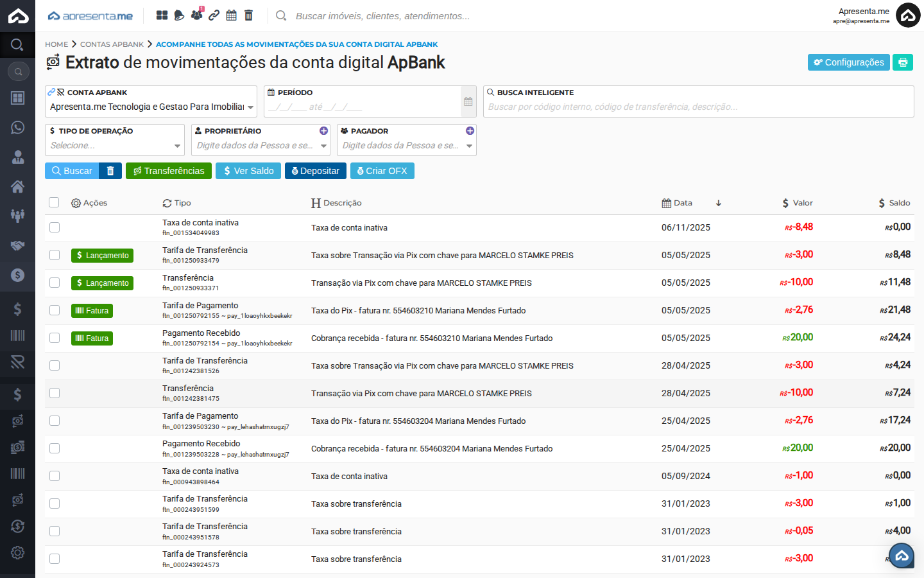Go to HOME breadcrumb
This screenshot has width=924, height=578.
(x=56, y=44)
